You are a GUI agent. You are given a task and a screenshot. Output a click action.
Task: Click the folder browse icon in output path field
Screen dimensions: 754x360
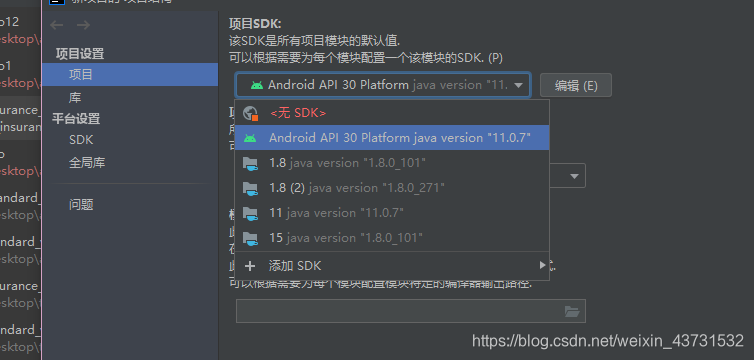click(x=572, y=311)
